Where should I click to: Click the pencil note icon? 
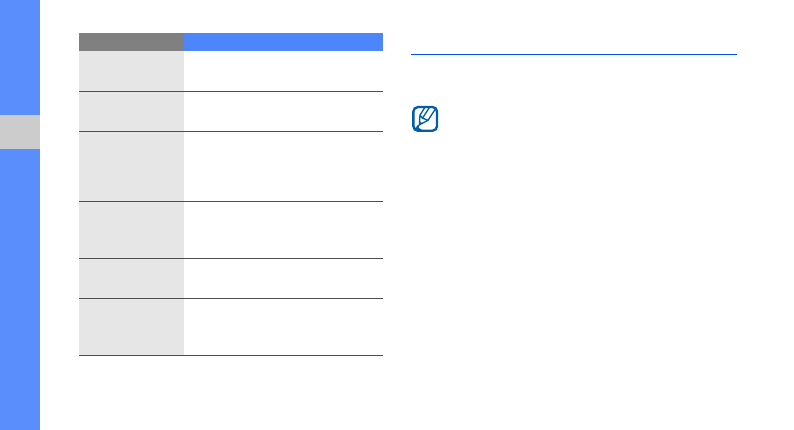pyautogui.click(x=425, y=119)
